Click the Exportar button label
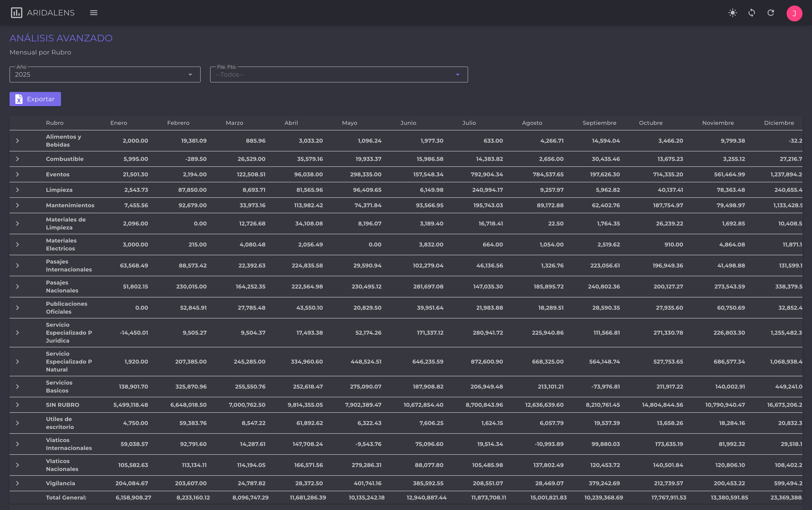The width and height of the screenshot is (812, 510). tap(40, 99)
